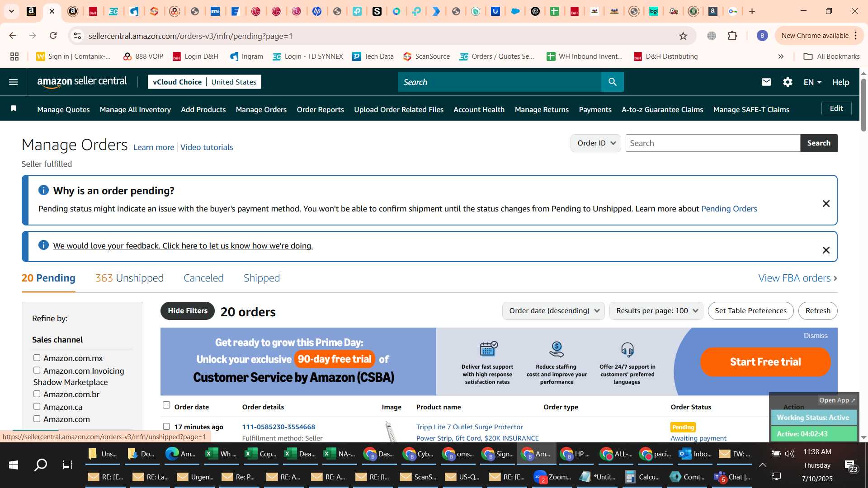Viewport: 868px width, 488px height.
Task: Click the Hide Filters button
Action: pos(188,311)
